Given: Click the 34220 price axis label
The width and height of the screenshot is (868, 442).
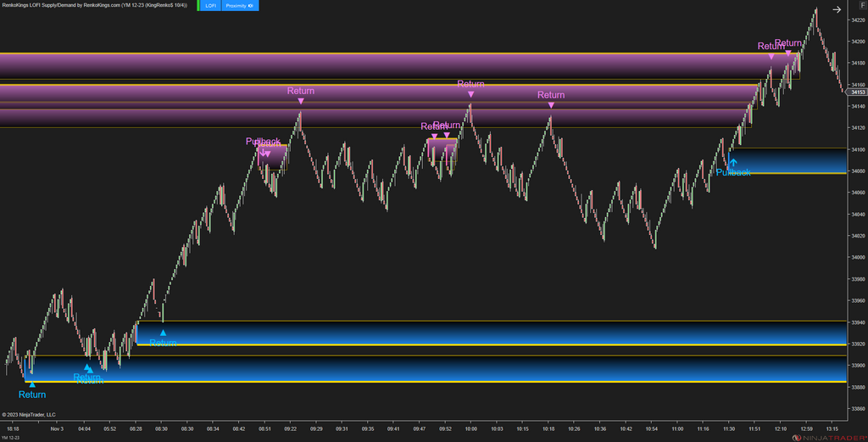Looking at the screenshot, I should pos(858,20).
